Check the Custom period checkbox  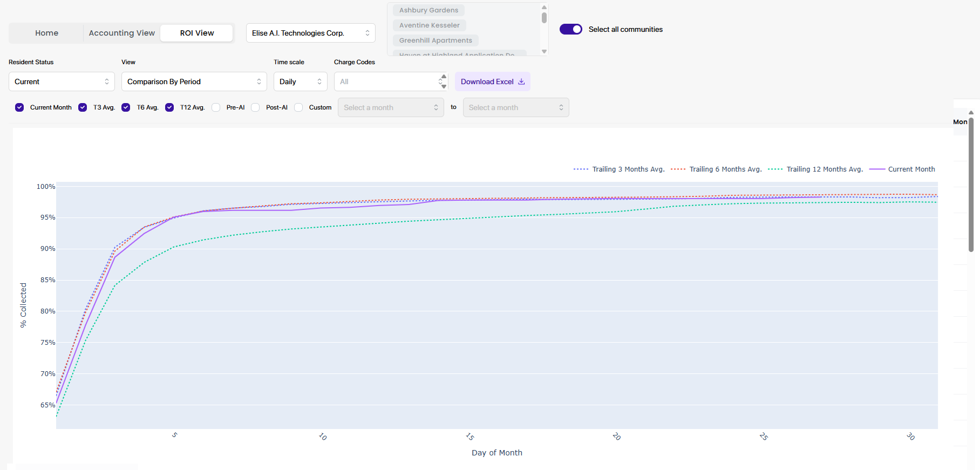(x=298, y=107)
